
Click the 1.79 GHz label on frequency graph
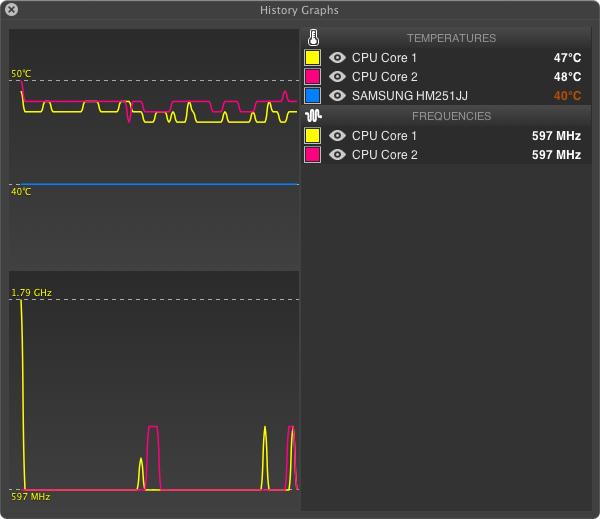point(31,293)
